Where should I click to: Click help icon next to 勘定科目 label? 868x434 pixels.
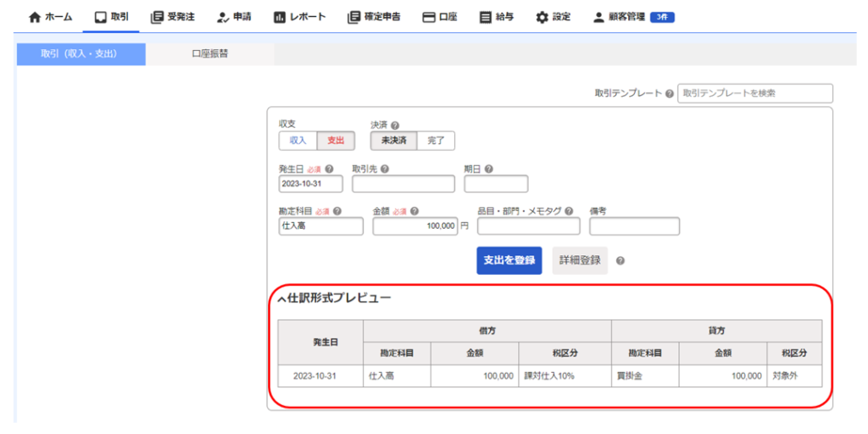click(x=337, y=211)
